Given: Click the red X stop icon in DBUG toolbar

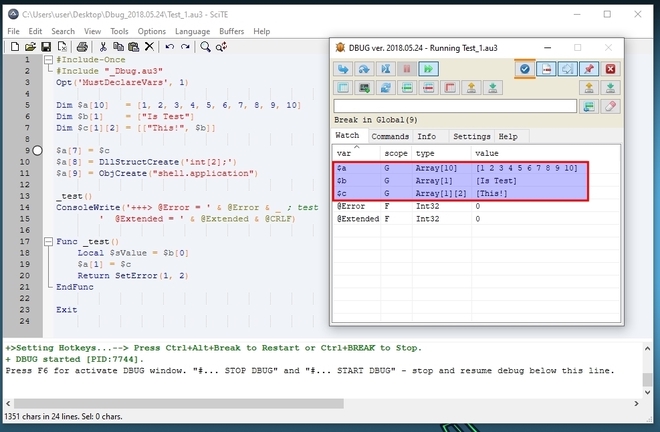Looking at the screenshot, I should [x=611, y=69].
